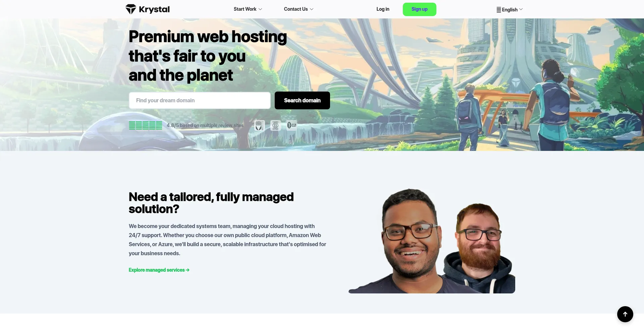Click the team members photo
The height and width of the screenshot is (333, 644).
tap(432, 241)
